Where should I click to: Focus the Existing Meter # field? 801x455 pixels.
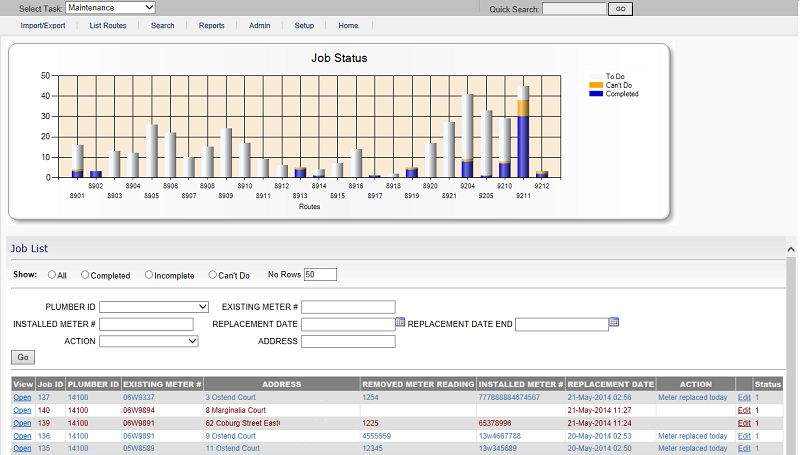coord(348,306)
